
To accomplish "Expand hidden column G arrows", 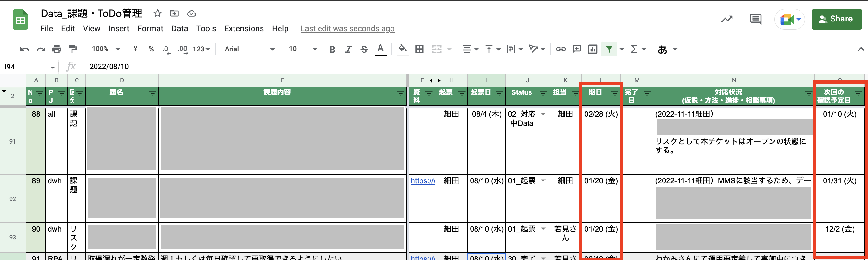I will pyautogui.click(x=435, y=80).
